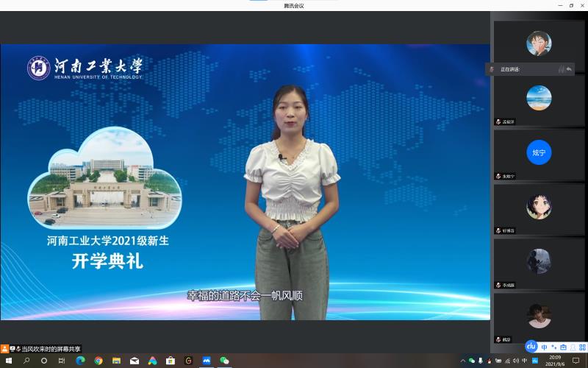Expand hidden system tray icons

tap(463, 361)
